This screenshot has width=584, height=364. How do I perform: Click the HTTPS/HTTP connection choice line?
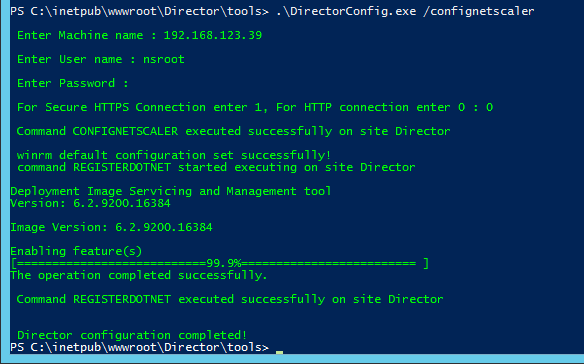(x=255, y=107)
